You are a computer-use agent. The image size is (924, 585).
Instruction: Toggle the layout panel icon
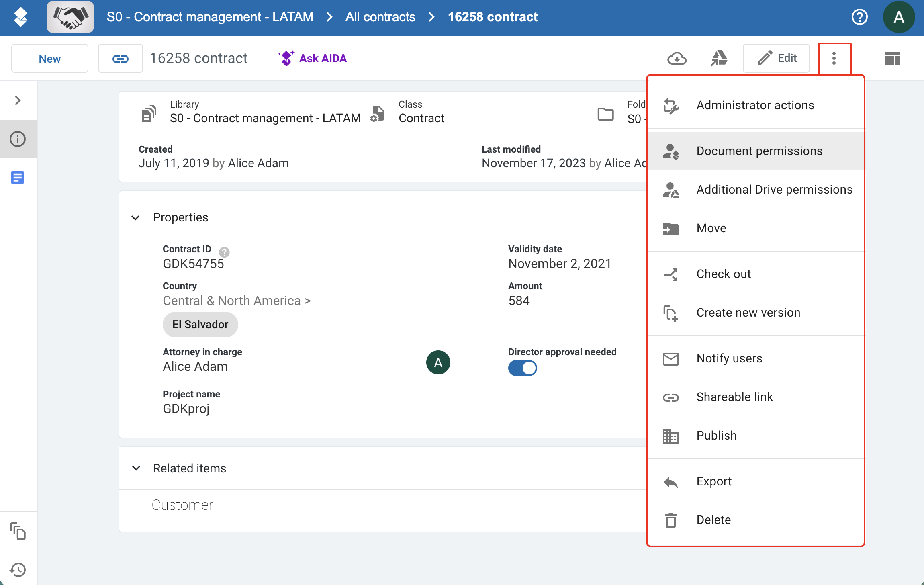click(892, 59)
